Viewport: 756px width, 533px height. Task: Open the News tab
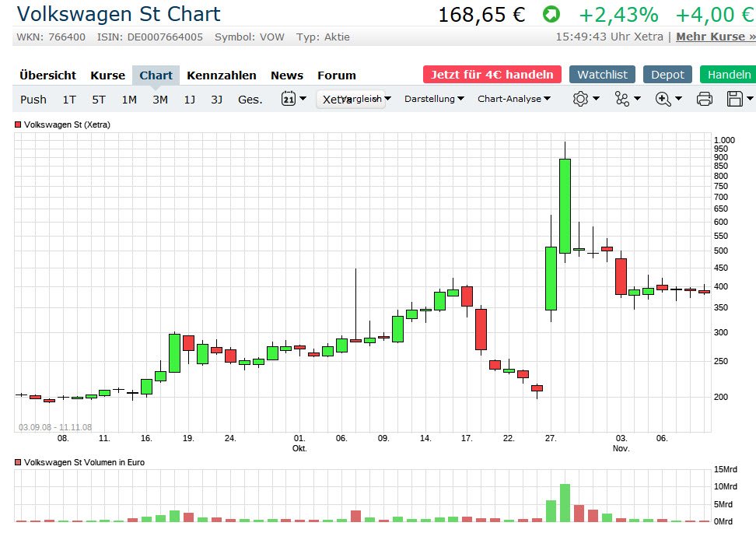287,75
